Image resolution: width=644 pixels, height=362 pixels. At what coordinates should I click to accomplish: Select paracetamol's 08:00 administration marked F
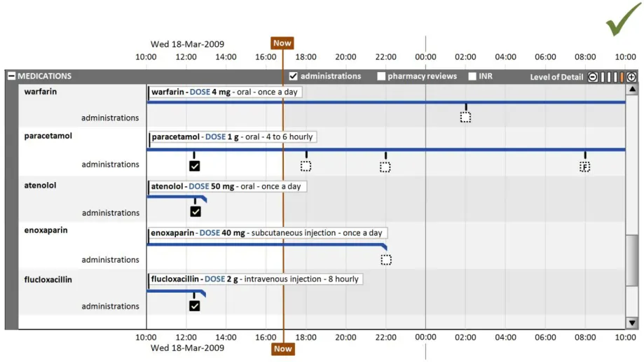[584, 167]
